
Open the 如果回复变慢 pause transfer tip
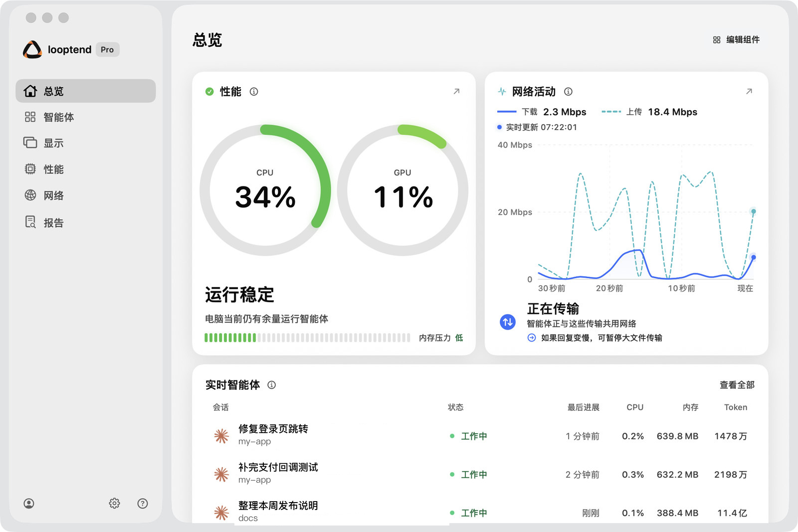pyautogui.click(x=595, y=338)
